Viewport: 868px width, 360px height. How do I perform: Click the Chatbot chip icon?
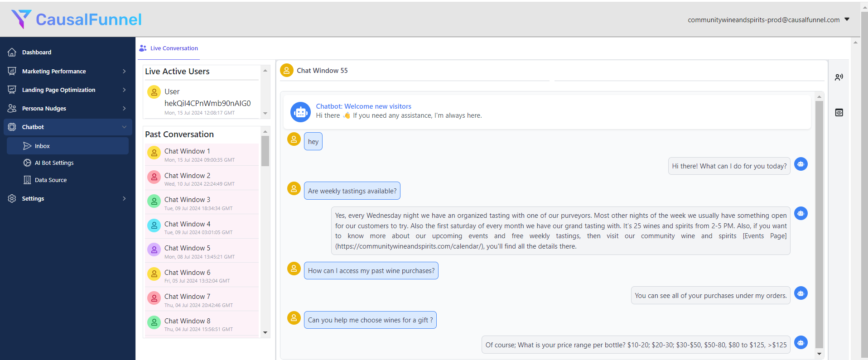(x=12, y=127)
